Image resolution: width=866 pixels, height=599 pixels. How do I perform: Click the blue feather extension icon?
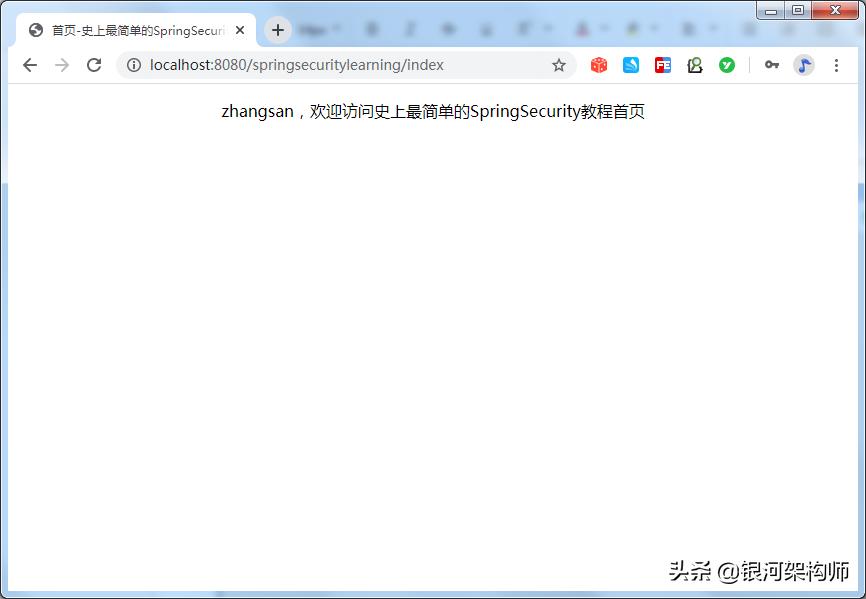631,64
